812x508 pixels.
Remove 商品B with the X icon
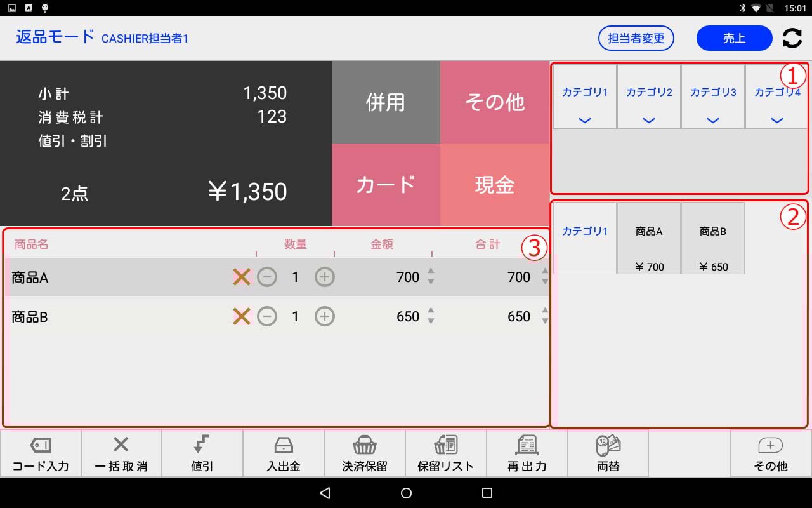pos(241,316)
